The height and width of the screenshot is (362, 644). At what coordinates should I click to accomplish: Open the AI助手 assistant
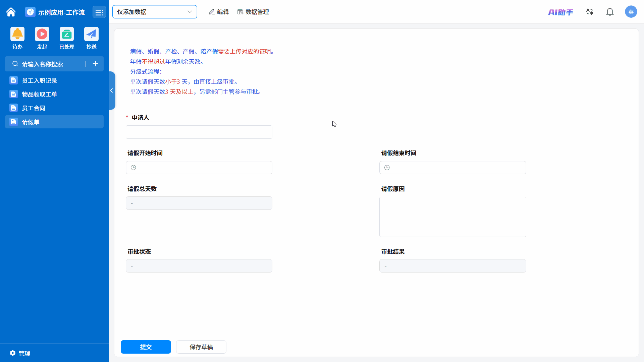(x=560, y=12)
